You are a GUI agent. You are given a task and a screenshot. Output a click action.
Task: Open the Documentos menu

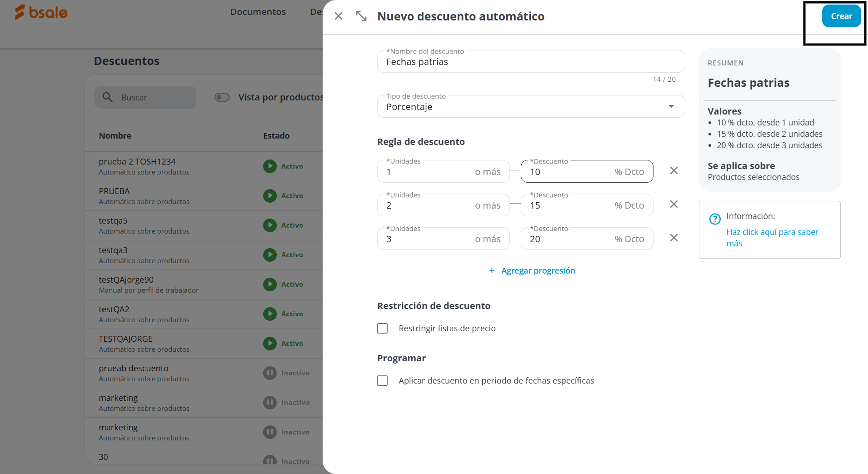pyautogui.click(x=258, y=12)
